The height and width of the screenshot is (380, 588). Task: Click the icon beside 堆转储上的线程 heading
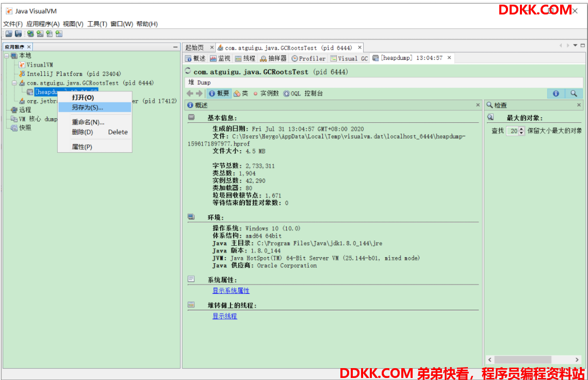[191, 305]
